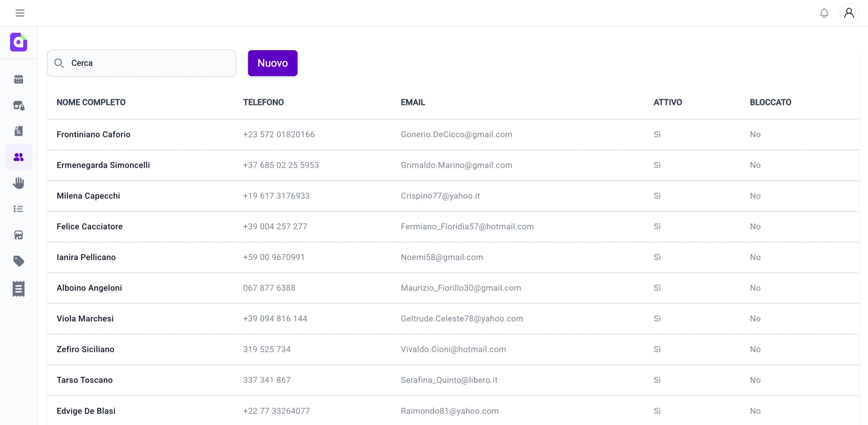Click email Serafina_Quinto@libero.it
Viewport: 868px width, 425px height.
pos(449,380)
